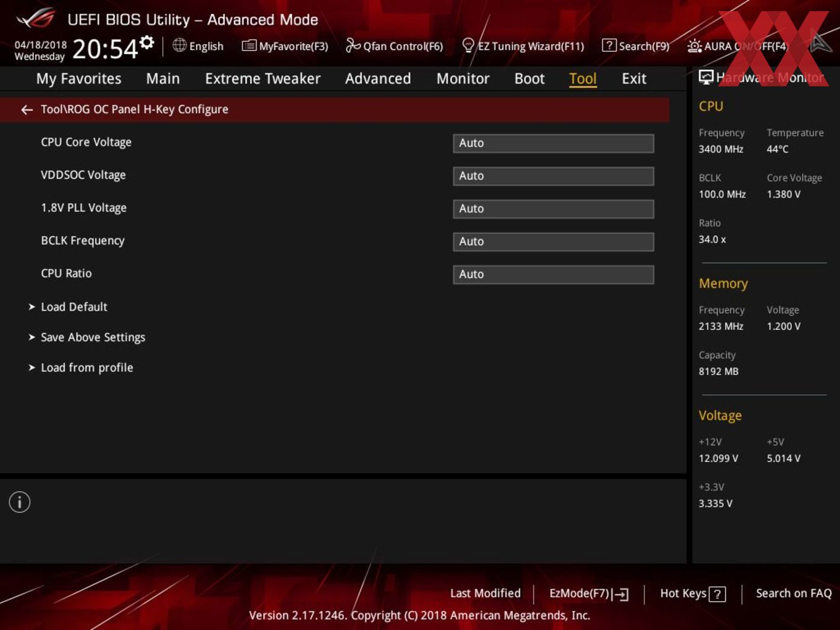
Task: Toggle AURA ON/OFF(F4)
Action: point(737,46)
